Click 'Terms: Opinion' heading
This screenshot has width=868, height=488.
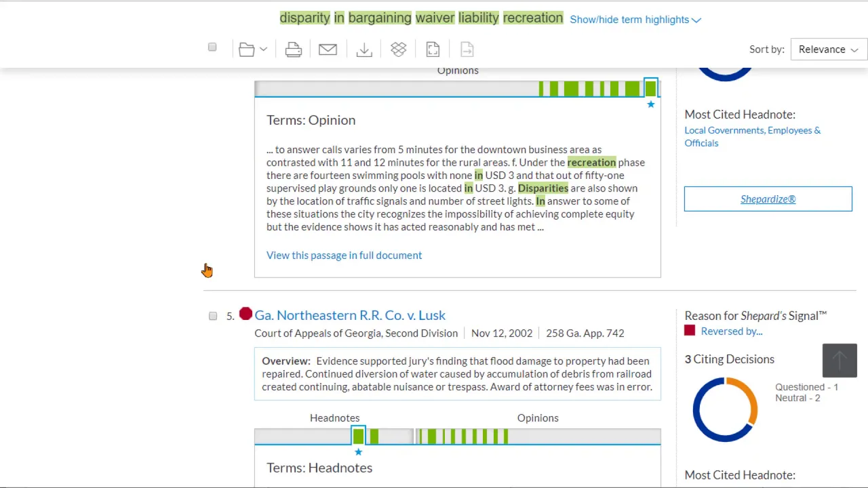[311, 120]
